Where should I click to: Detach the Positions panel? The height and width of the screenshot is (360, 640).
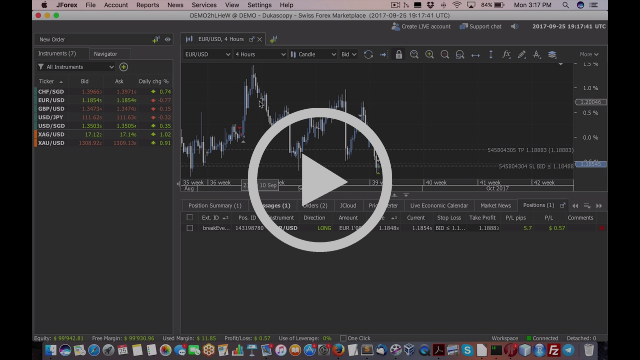[x=562, y=205]
